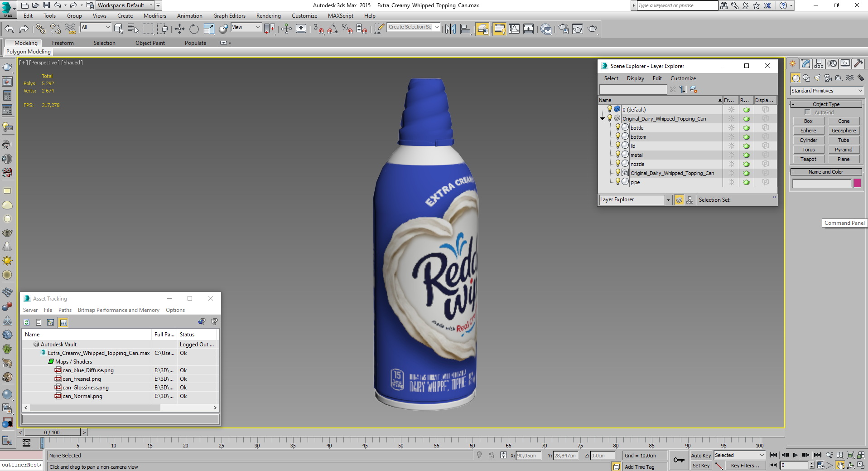Switch Asset Tracking to table view icon
Image resolution: width=868 pixels, height=471 pixels.
(63, 322)
